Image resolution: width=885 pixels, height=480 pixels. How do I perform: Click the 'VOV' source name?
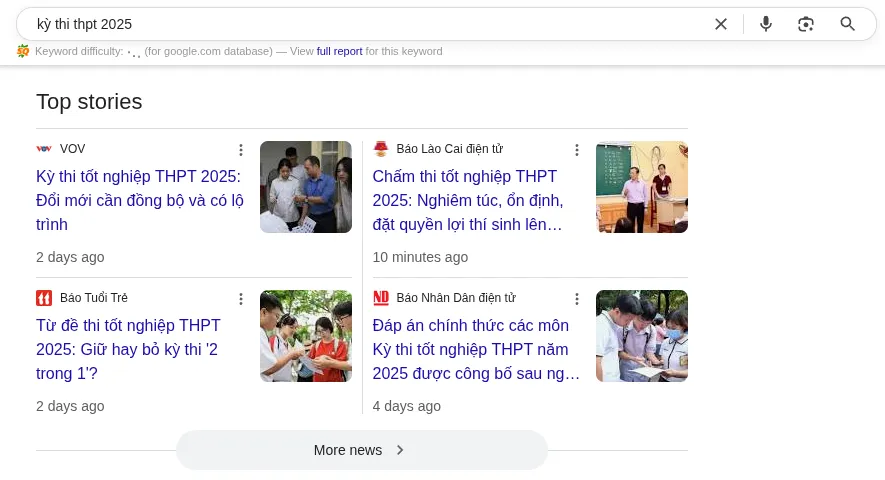[72, 149]
